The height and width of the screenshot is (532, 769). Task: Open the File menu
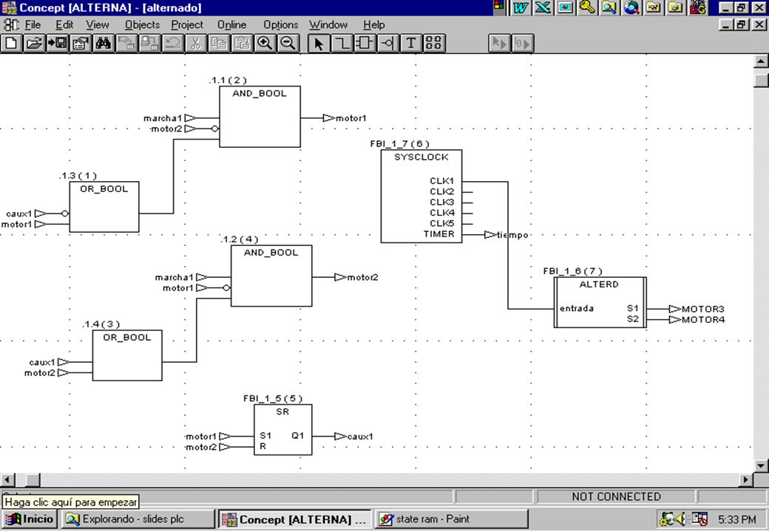(33, 24)
